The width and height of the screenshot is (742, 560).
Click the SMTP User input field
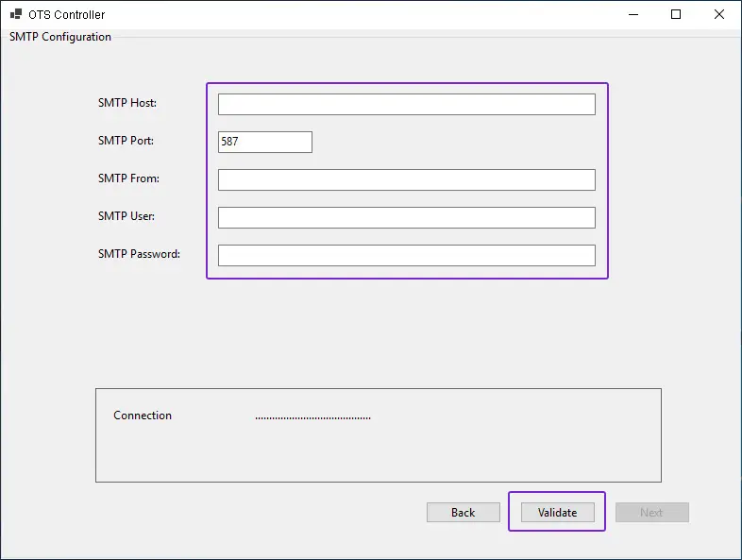406,217
